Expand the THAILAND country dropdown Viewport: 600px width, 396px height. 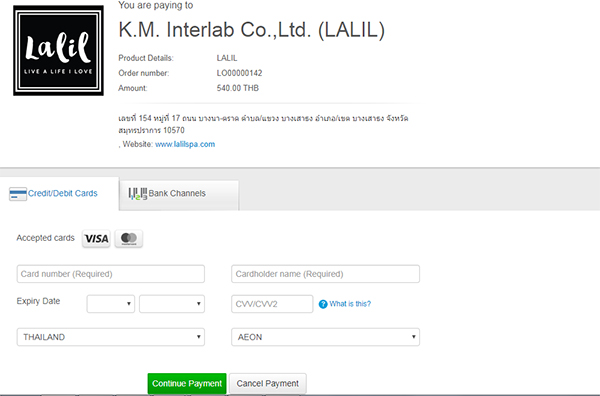point(111,337)
